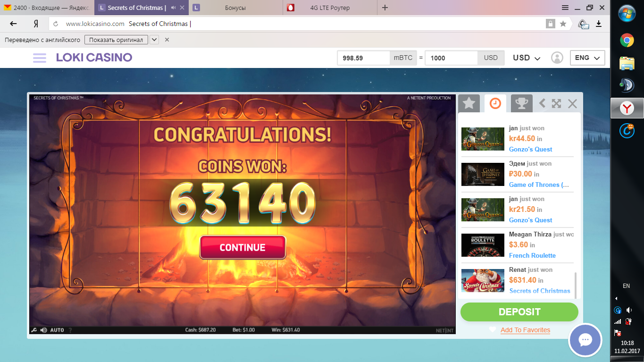Open game settings wrench icon
This screenshot has width=644, height=362.
coord(33,330)
